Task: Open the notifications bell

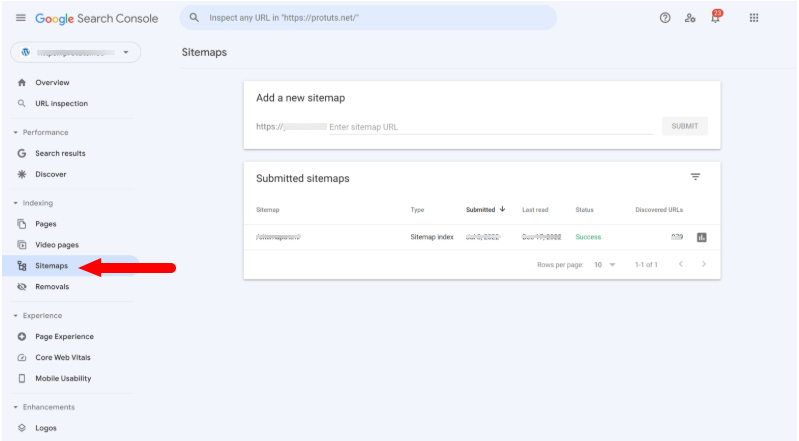Action: pos(715,18)
